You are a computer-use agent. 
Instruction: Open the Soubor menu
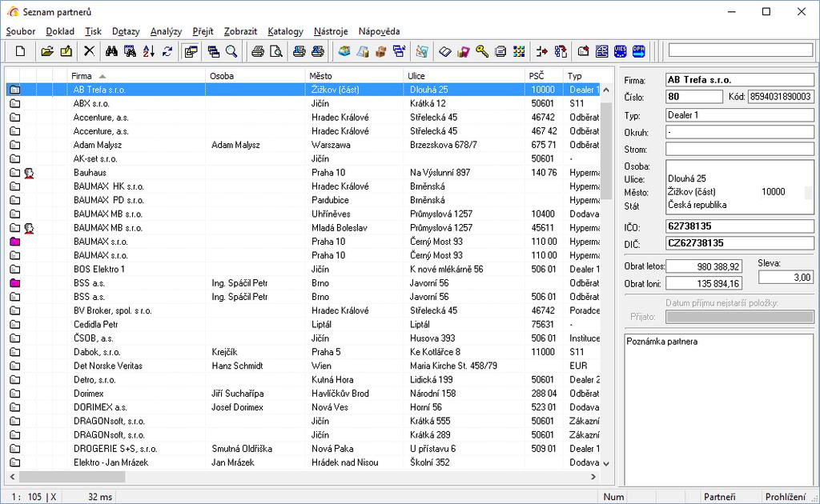tap(20, 31)
